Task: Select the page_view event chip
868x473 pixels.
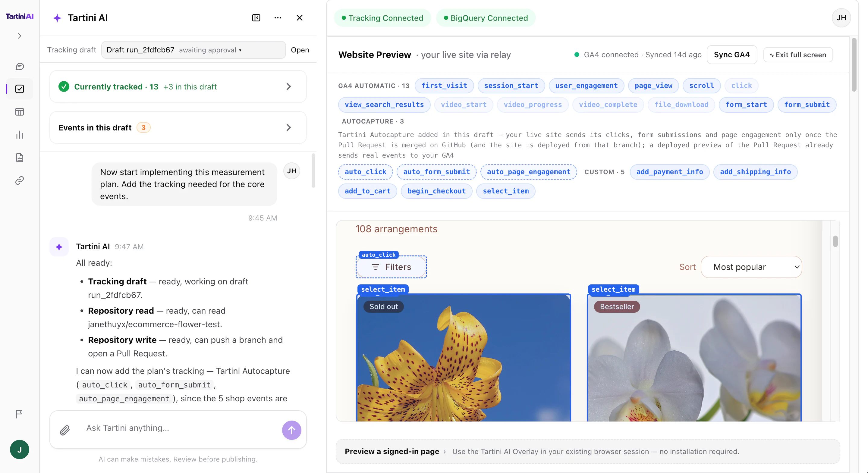Action: [653, 86]
